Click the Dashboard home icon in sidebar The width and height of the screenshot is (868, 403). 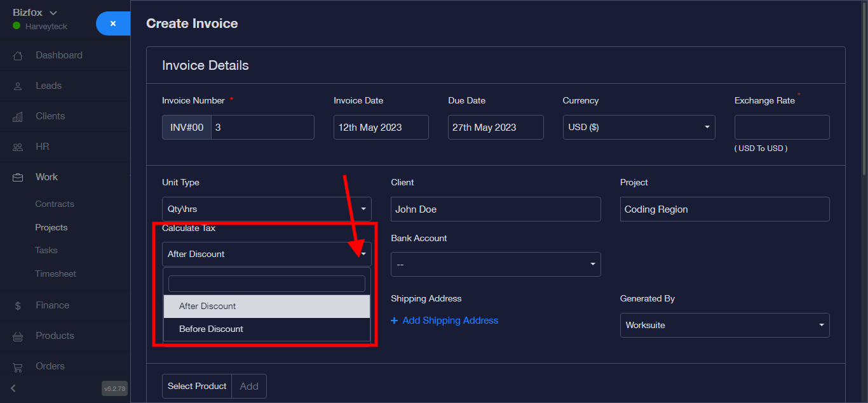[18, 56]
